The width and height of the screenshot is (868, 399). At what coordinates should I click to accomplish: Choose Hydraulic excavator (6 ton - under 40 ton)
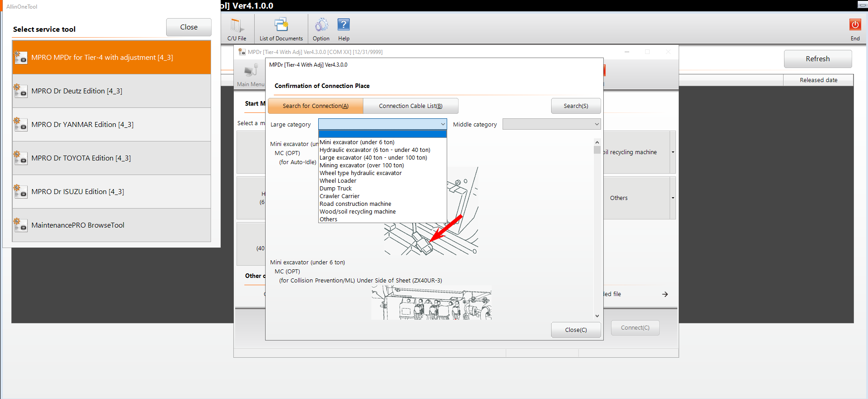click(x=383, y=150)
